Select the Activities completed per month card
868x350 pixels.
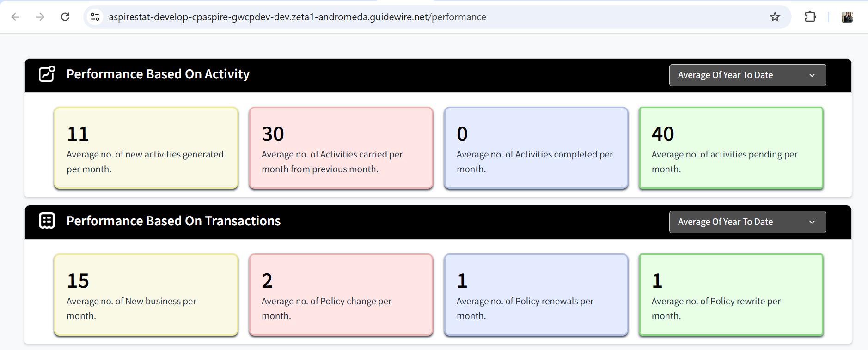(536, 148)
